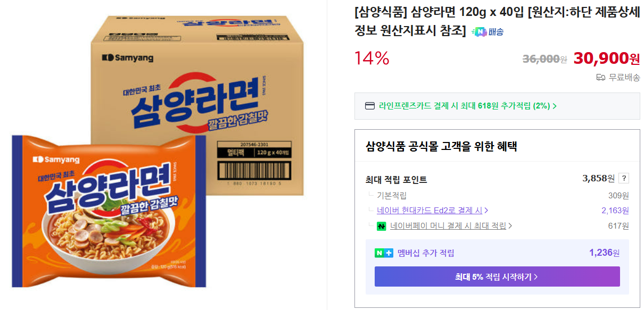Screen dimensions: 644x310
Task: Click the 30,900원 sale price
Action: tap(606, 58)
